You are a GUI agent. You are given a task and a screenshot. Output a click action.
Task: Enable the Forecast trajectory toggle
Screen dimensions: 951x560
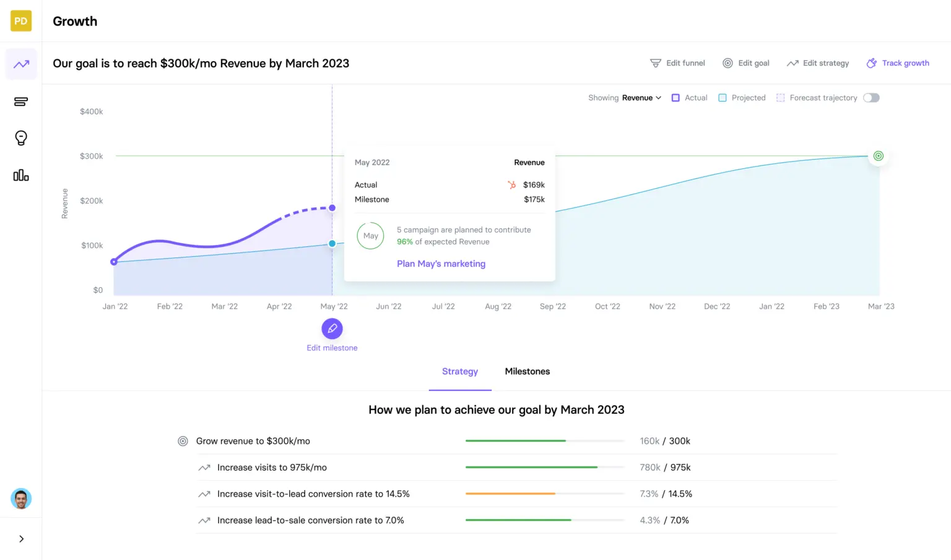[x=871, y=97]
